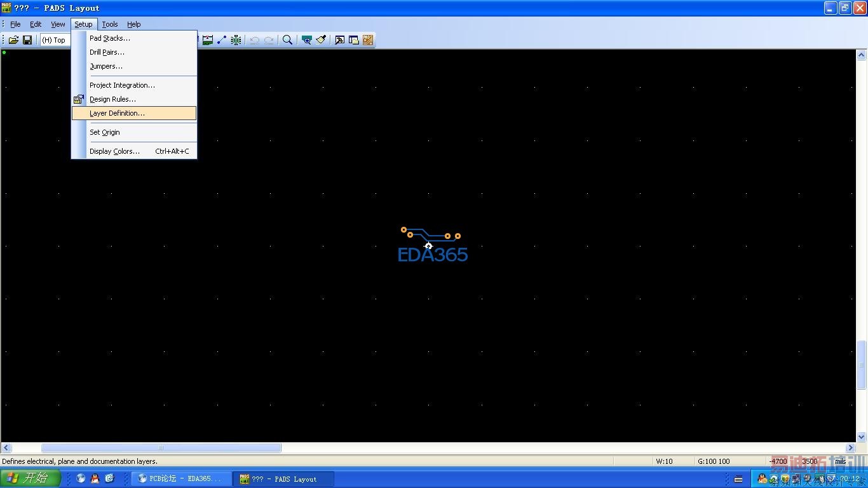Image resolution: width=868 pixels, height=488 pixels.
Task: Open the File menu
Action: tap(15, 24)
